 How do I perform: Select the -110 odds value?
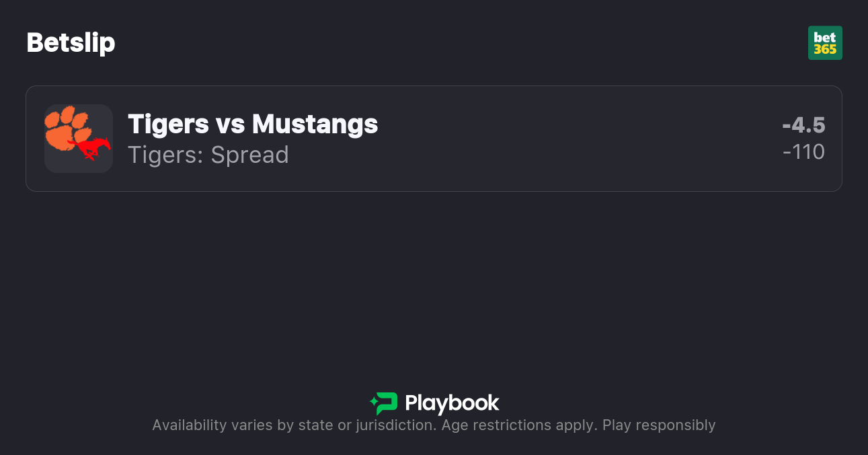805,152
